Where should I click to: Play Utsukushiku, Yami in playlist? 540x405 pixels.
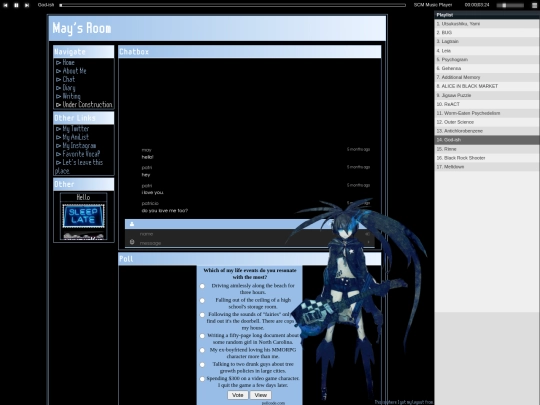click(487, 24)
